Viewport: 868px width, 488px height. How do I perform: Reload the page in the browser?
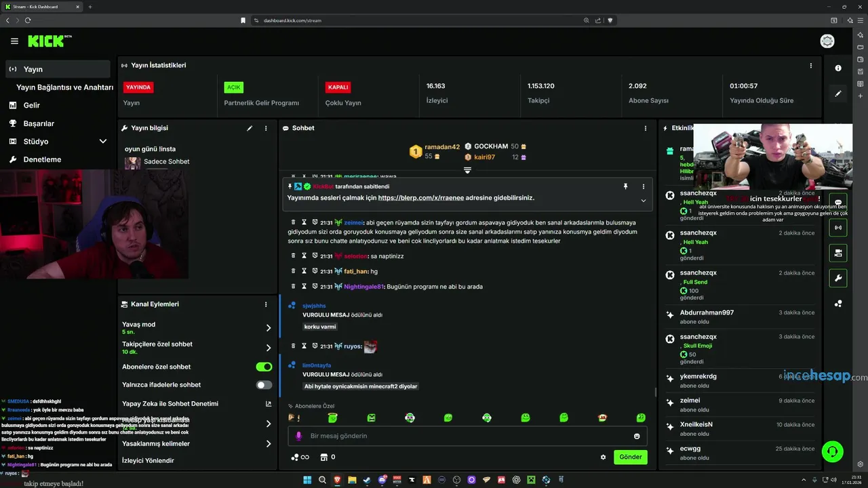pyautogui.click(x=28, y=20)
